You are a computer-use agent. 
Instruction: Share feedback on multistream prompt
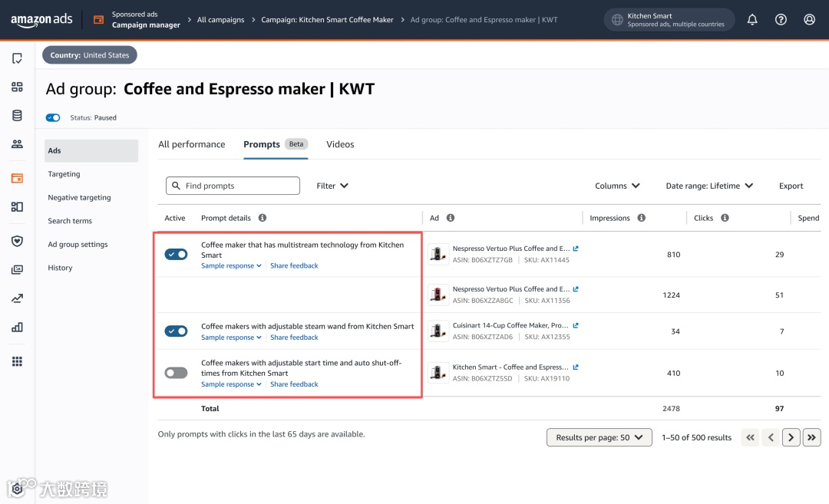tap(294, 265)
